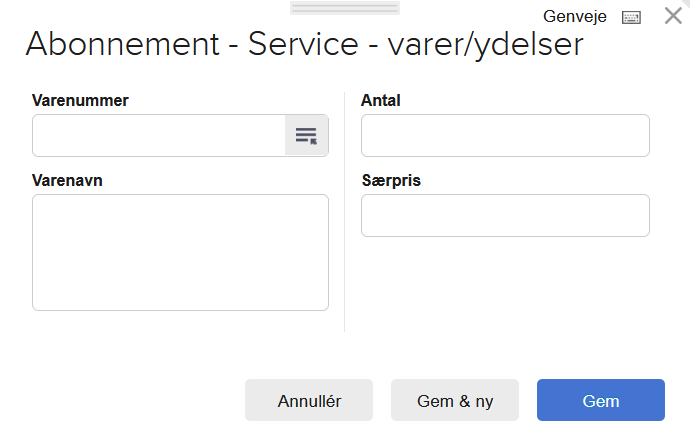Click the Antal field label
The height and width of the screenshot is (447, 690).
pyautogui.click(x=381, y=100)
